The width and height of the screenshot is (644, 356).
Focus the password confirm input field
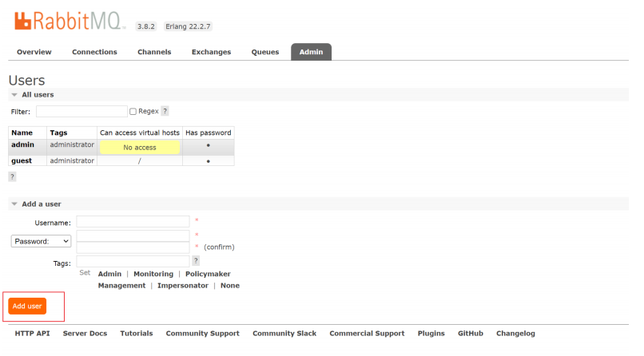133,247
